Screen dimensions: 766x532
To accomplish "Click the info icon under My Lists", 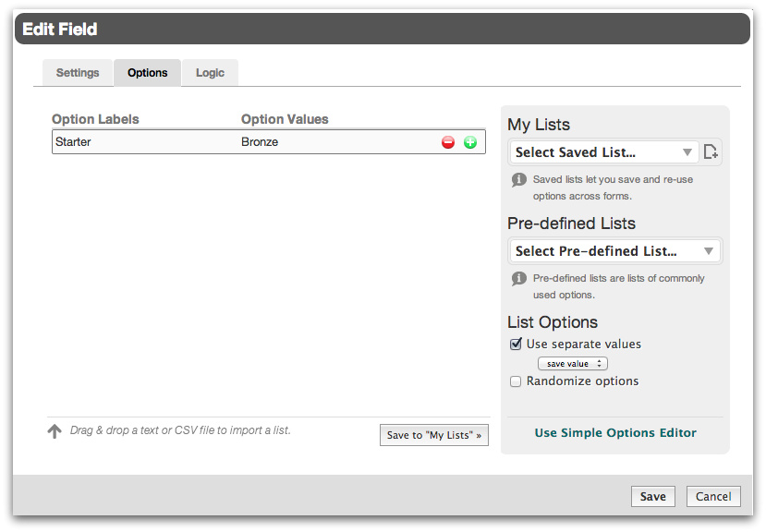I will pos(519,179).
